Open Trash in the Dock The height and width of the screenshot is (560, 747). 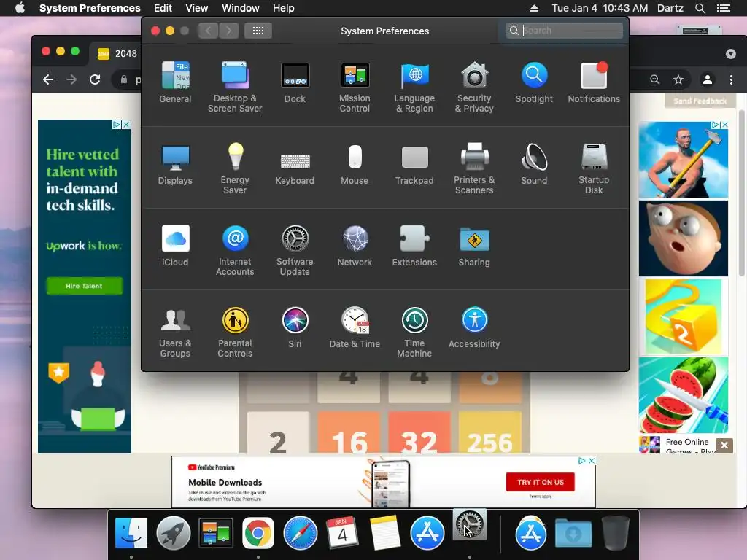coord(616,533)
